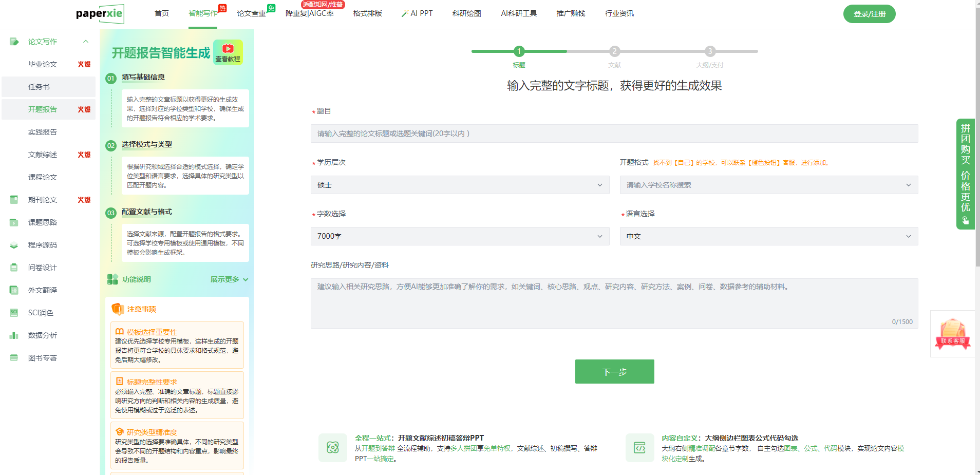Open the 查看教程 video tutorial icon
Viewport: 980px width, 475px height.
pos(228,52)
